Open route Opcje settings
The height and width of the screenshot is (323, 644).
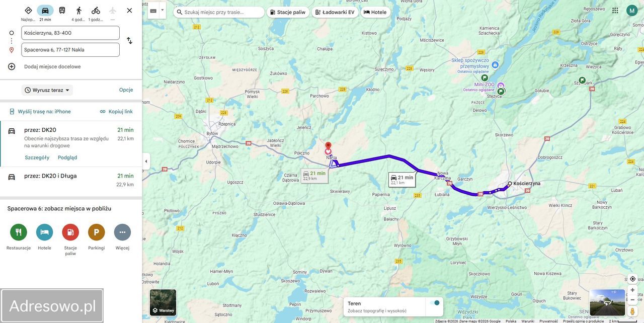click(x=126, y=90)
